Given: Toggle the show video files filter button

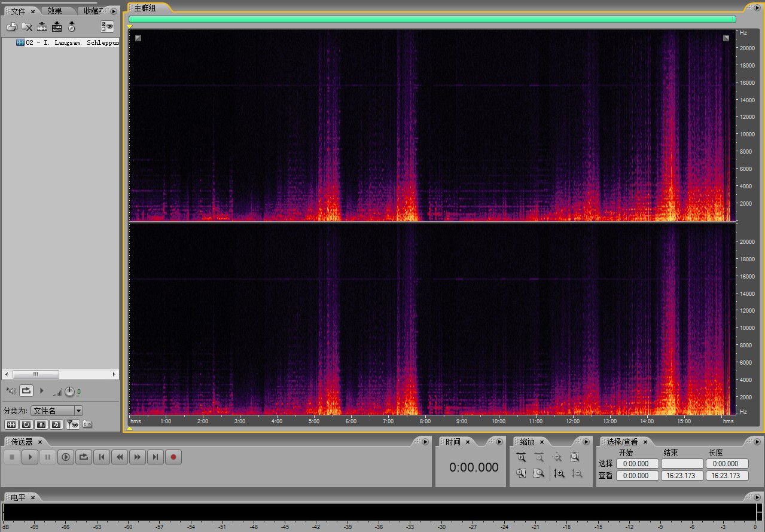Looking at the screenshot, I should (41, 424).
